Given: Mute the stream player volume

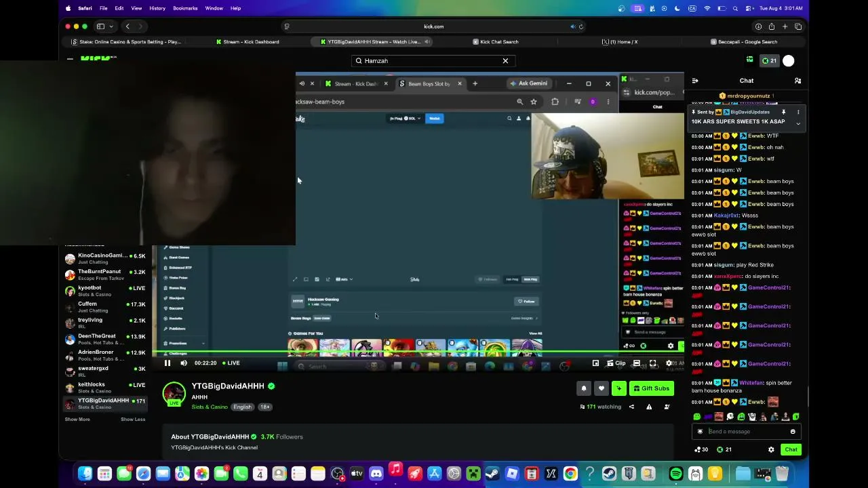Looking at the screenshot, I should 184,363.
